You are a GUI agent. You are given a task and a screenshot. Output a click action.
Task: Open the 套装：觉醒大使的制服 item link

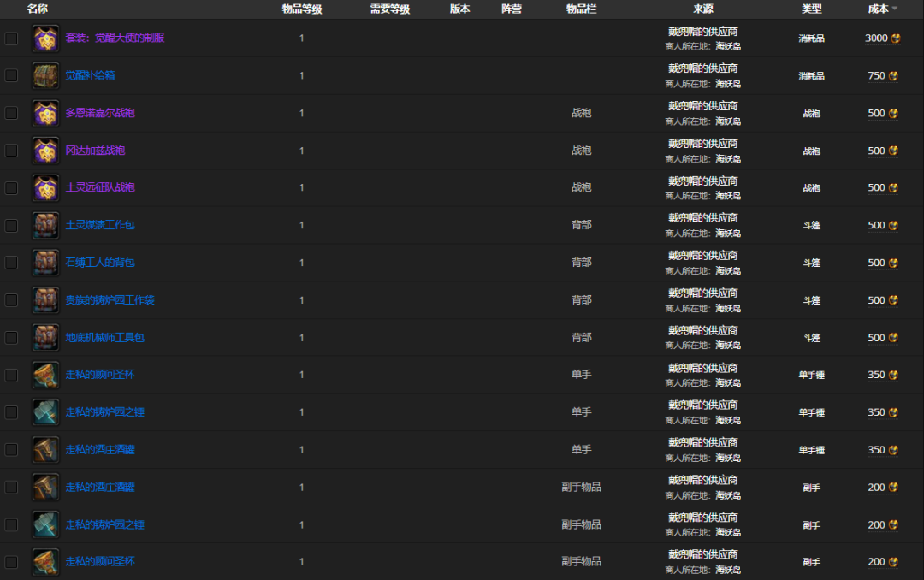[115, 38]
